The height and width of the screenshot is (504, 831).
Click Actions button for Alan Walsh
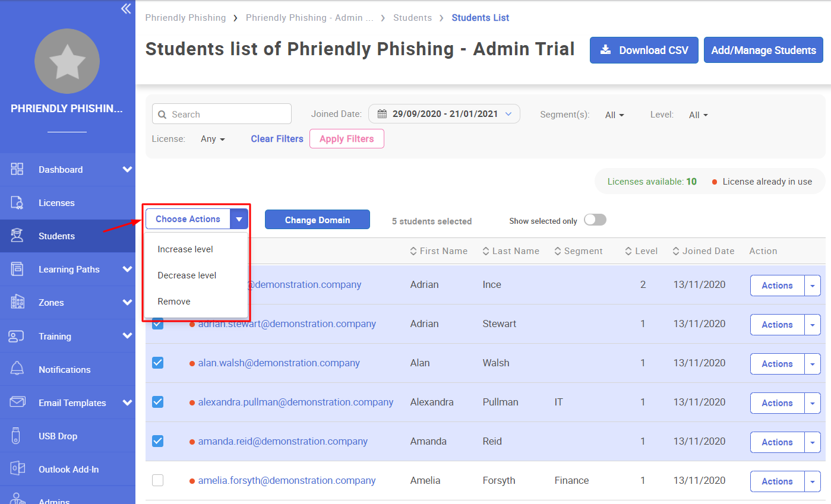click(777, 364)
